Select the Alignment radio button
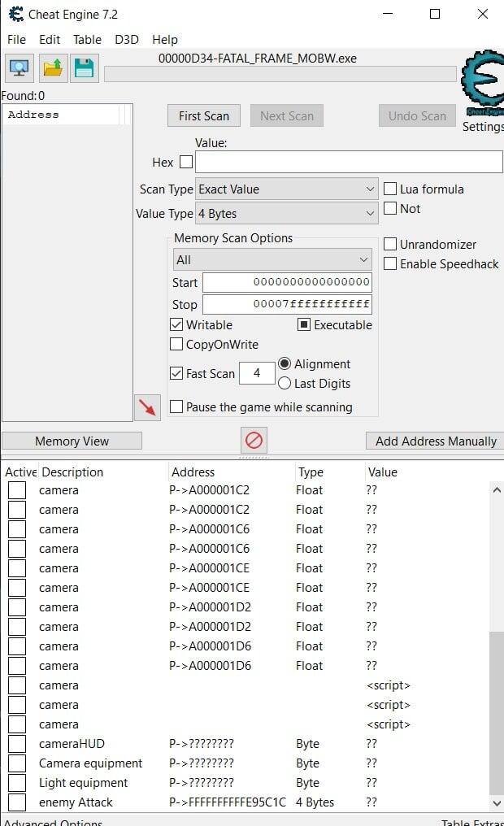 click(285, 363)
